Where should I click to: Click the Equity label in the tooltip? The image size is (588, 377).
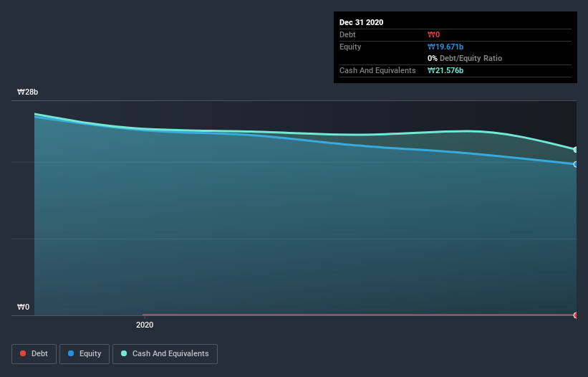[x=350, y=47]
